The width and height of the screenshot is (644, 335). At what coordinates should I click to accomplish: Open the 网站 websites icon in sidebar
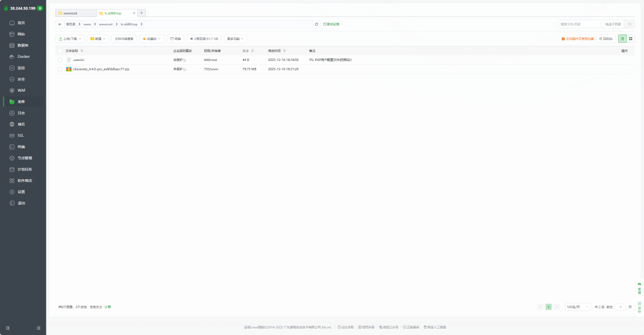coord(12,34)
